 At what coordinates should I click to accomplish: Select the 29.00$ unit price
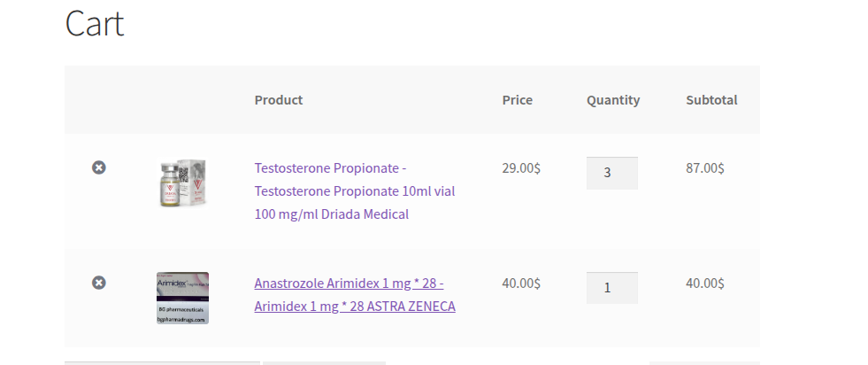(521, 167)
